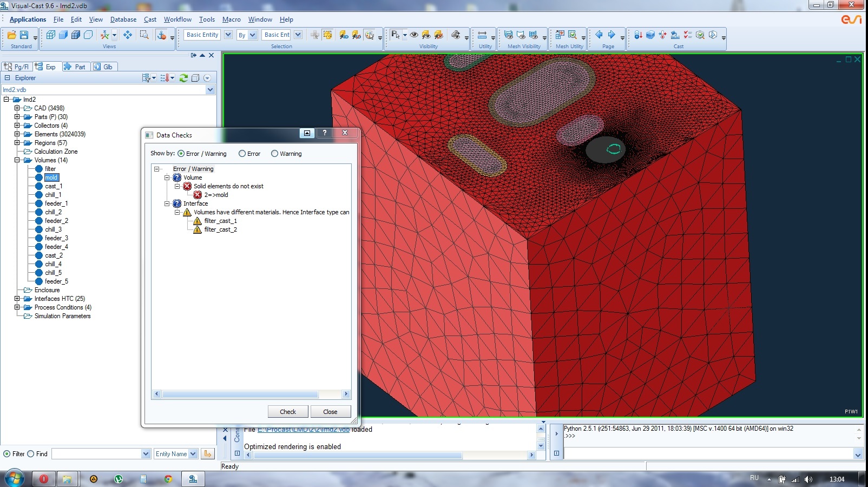This screenshot has height=487, width=868.
Task: Click the Chrome taskbar icon
Action: pos(168,479)
